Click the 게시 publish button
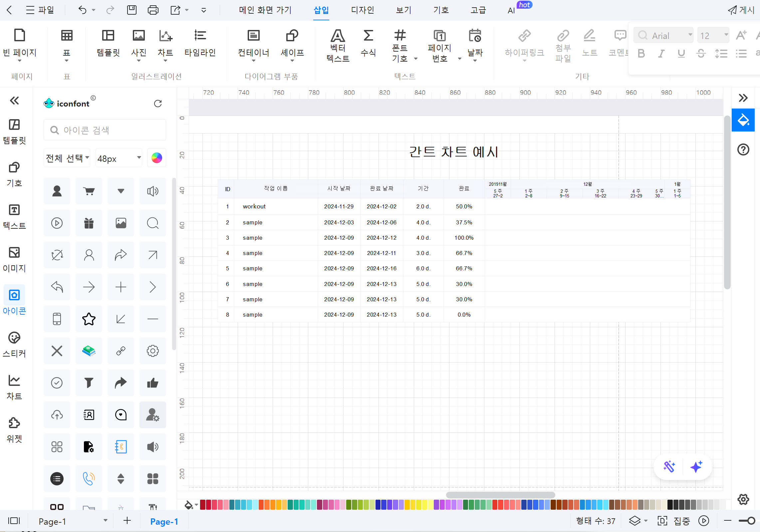The height and width of the screenshot is (532, 760). point(741,10)
